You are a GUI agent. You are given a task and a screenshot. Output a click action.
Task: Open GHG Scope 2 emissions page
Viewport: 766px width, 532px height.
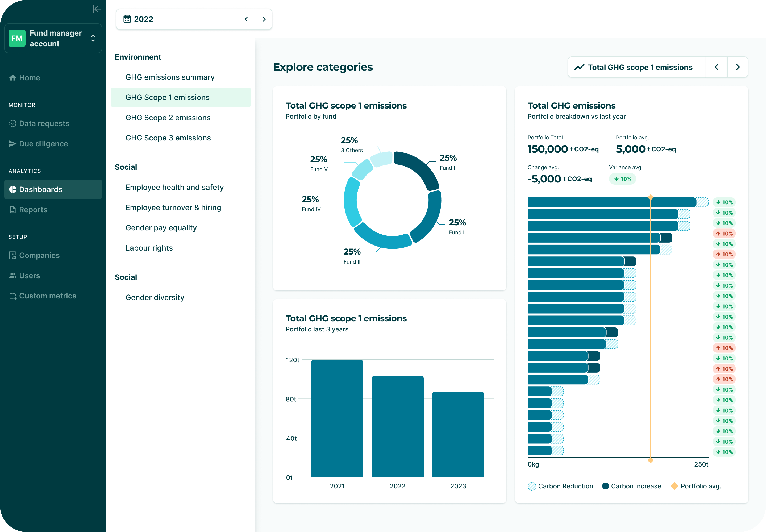point(168,118)
